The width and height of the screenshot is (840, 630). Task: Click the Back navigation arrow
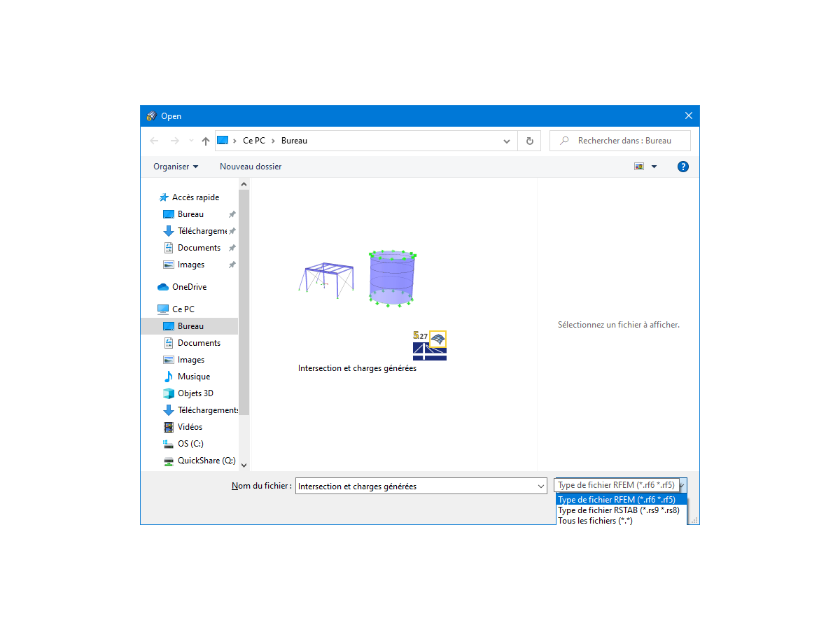click(x=154, y=141)
